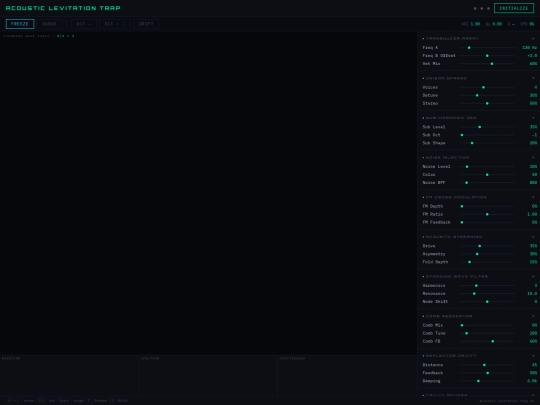The width and height of the screenshot is (540, 405).
Task: Collapse the Unison Spread section chevron
Action: coord(533,78)
